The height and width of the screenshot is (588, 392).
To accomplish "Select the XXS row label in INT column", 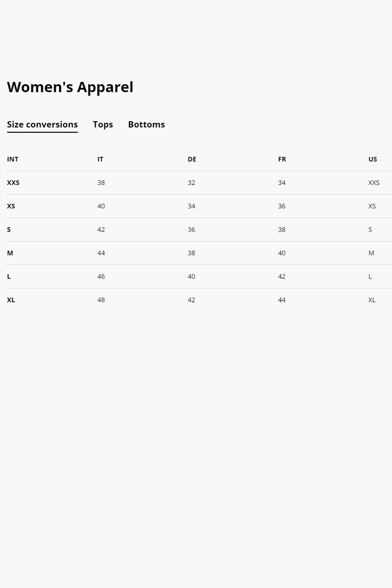I will coord(13,183).
